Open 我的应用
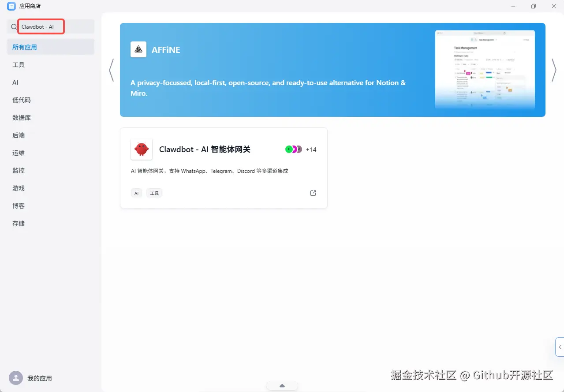This screenshot has width=564, height=392. (40, 378)
